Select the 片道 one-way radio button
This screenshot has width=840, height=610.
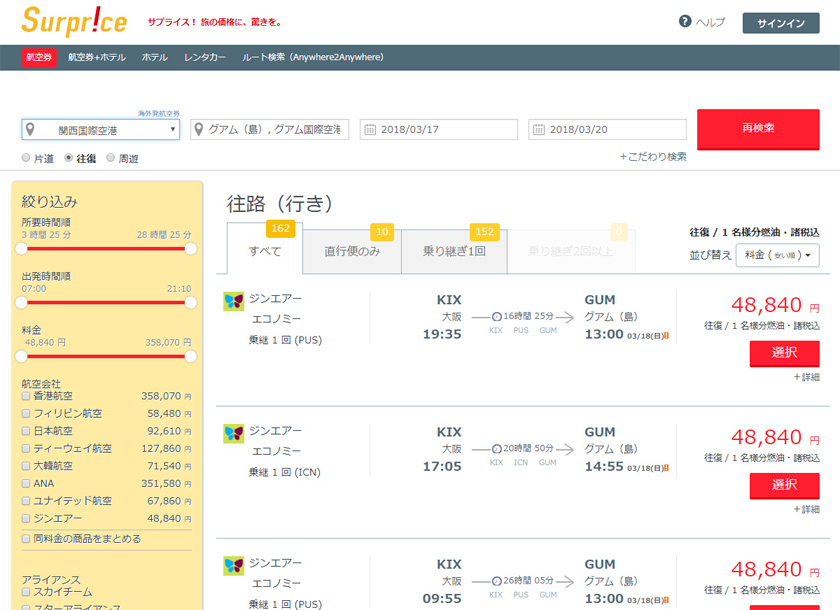(26, 158)
